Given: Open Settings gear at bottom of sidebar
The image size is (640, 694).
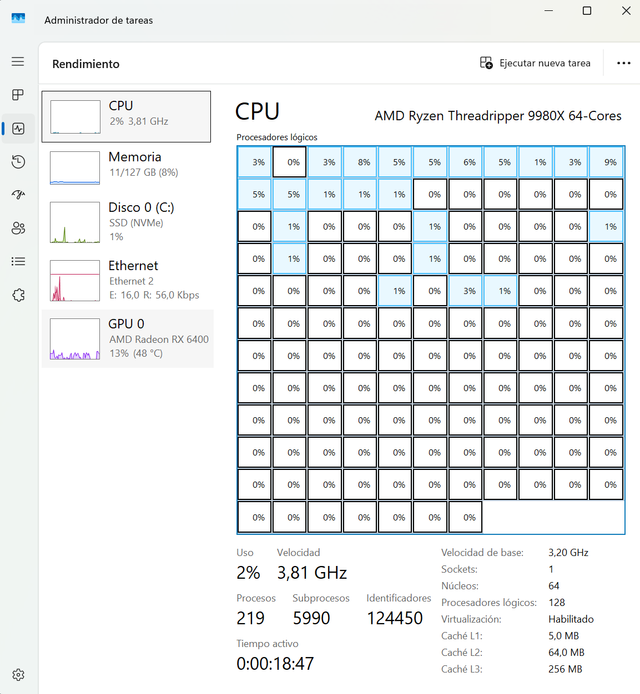Looking at the screenshot, I should click(18, 675).
